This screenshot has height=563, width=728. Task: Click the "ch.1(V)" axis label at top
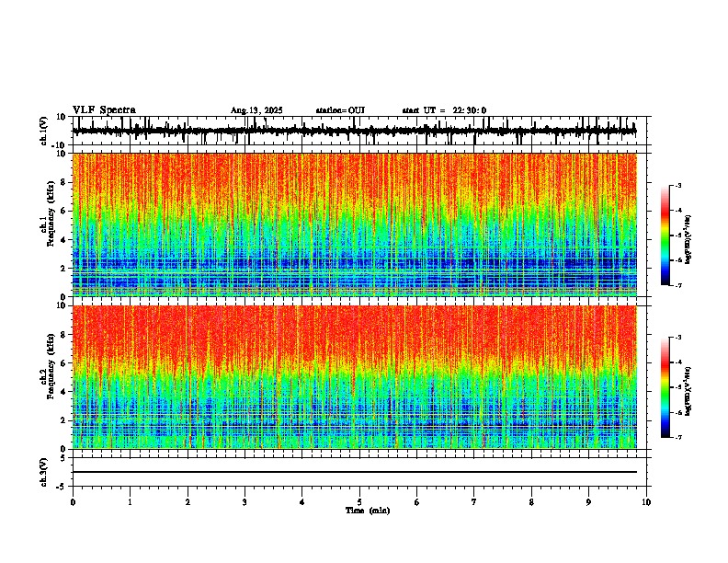tap(44, 131)
